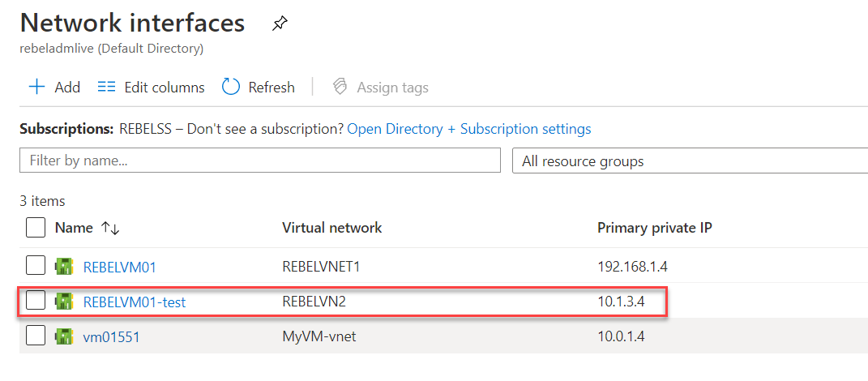Click the Edit columns label
Screen dimensions: 868x381
165,88
